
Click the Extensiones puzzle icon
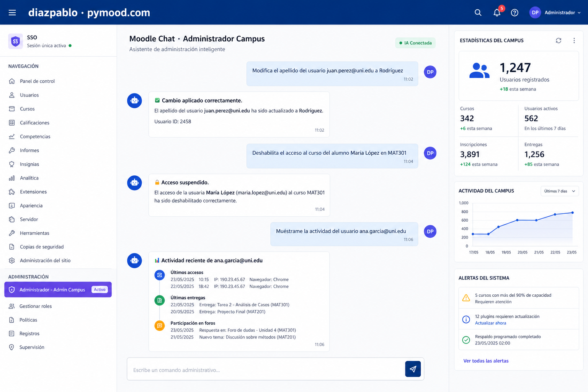click(12, 191)
